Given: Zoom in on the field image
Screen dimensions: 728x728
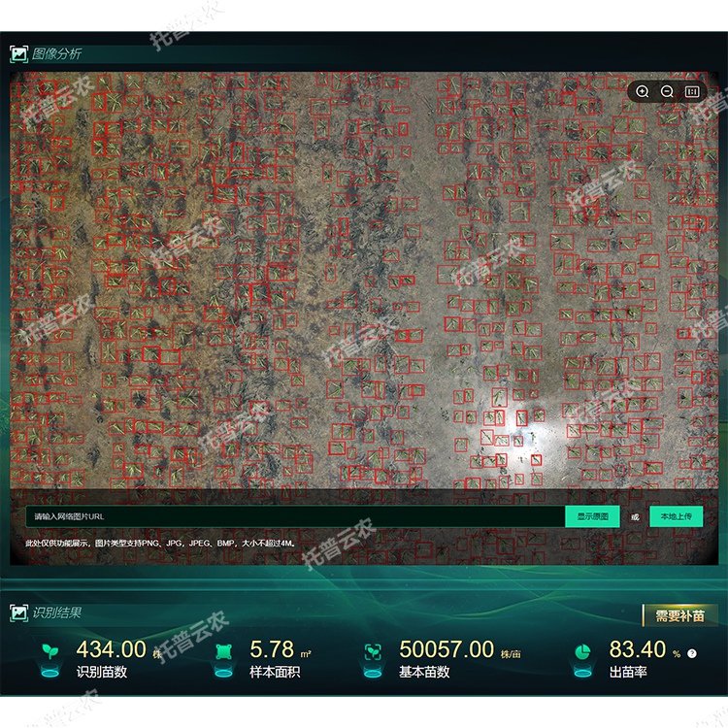Looking at the screenshot, I should (643, 91).
